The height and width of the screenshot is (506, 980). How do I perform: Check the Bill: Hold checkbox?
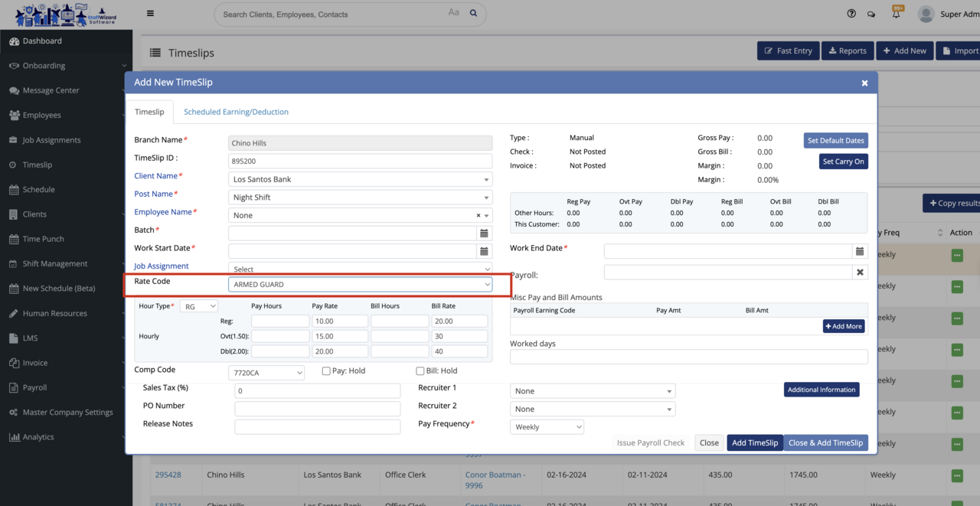coord(420,371)
